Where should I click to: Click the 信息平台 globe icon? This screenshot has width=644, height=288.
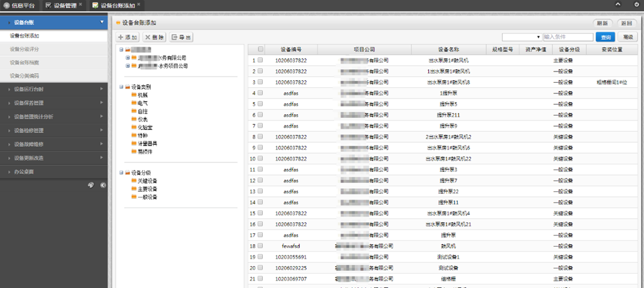click(x=6, y=6)
